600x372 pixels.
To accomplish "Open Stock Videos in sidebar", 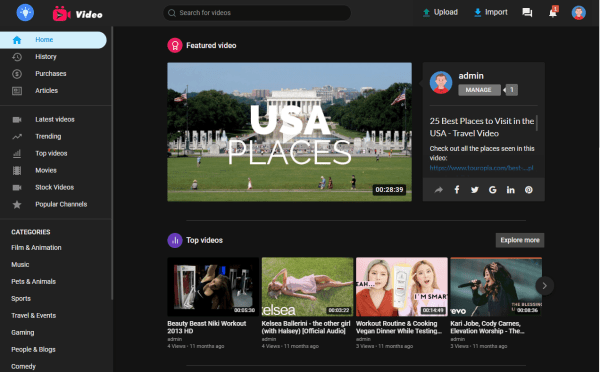I will 54,187.
